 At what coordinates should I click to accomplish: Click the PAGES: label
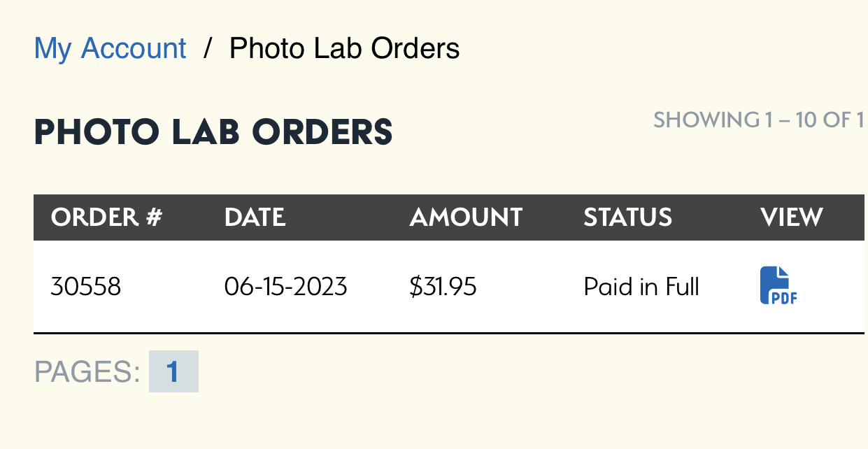(x=87, y=372)
